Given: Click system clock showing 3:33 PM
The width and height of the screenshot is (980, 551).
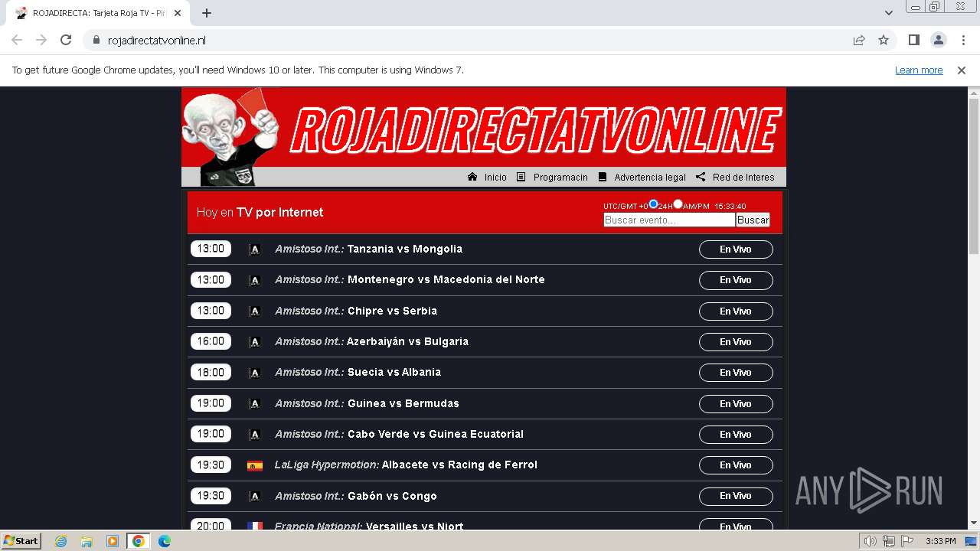Looking at the screenshot, I should (x=940, y=541).
